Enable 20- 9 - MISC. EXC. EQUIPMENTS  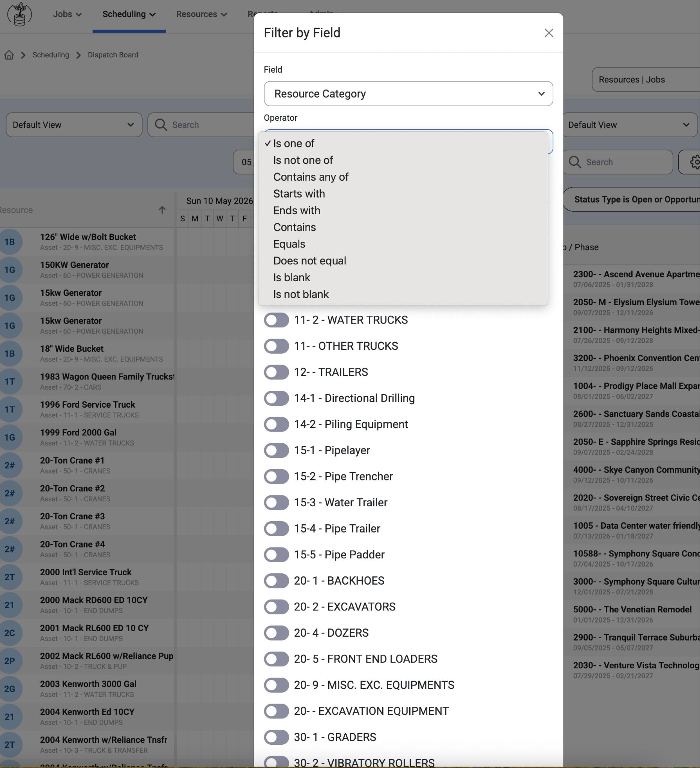tap(276, 685)
